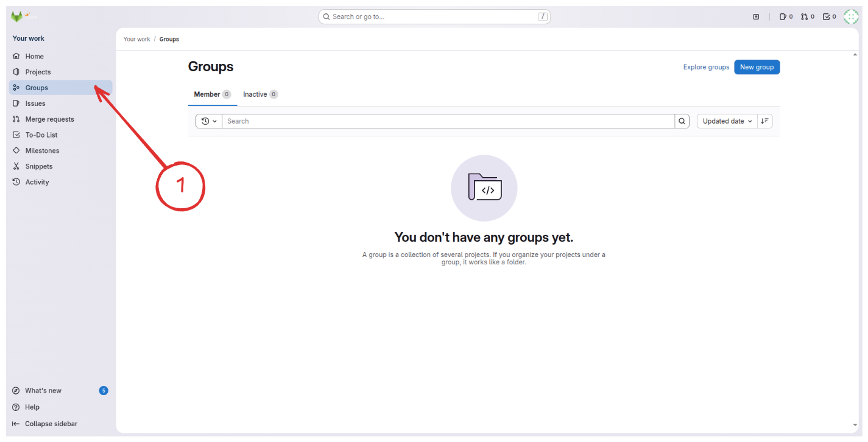Toggle the sort direction arrow icon

click(764, 121)
